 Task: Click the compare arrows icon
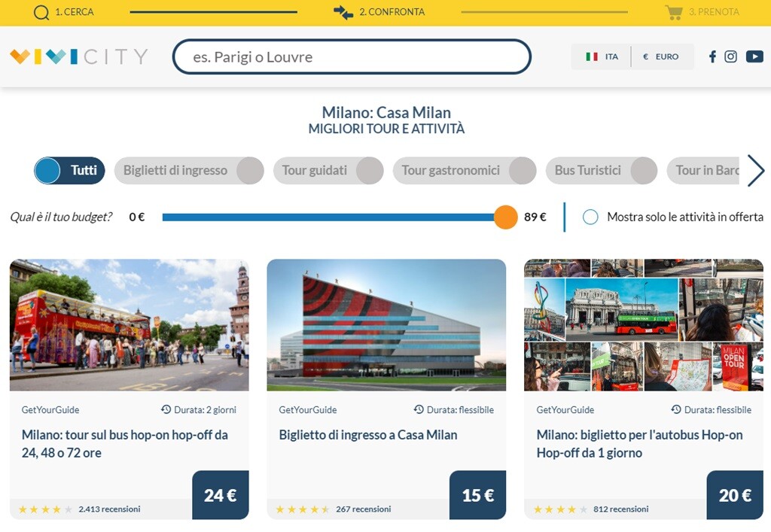343,12
